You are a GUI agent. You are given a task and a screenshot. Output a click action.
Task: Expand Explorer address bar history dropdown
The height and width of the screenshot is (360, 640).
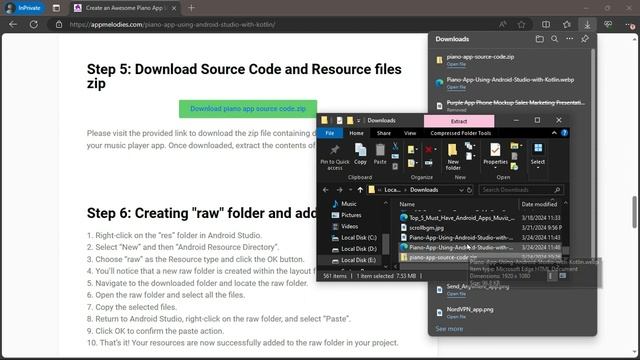point(461,190)
